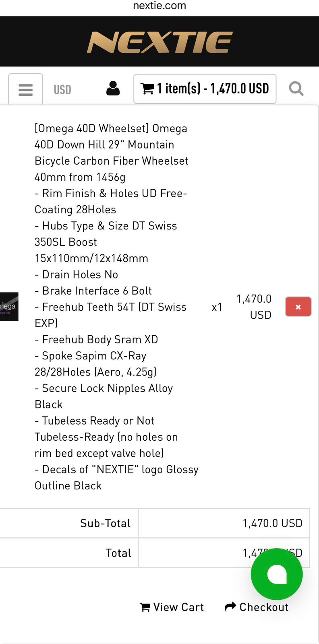Click the View Cart link
The image size is (319, 644).
click(x=172, y=607)
